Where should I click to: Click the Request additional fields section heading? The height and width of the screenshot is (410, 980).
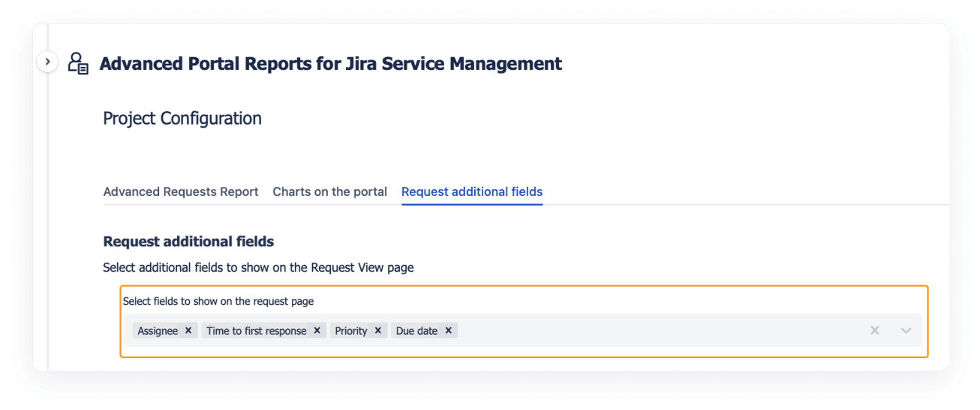click(x=188, y=242)
